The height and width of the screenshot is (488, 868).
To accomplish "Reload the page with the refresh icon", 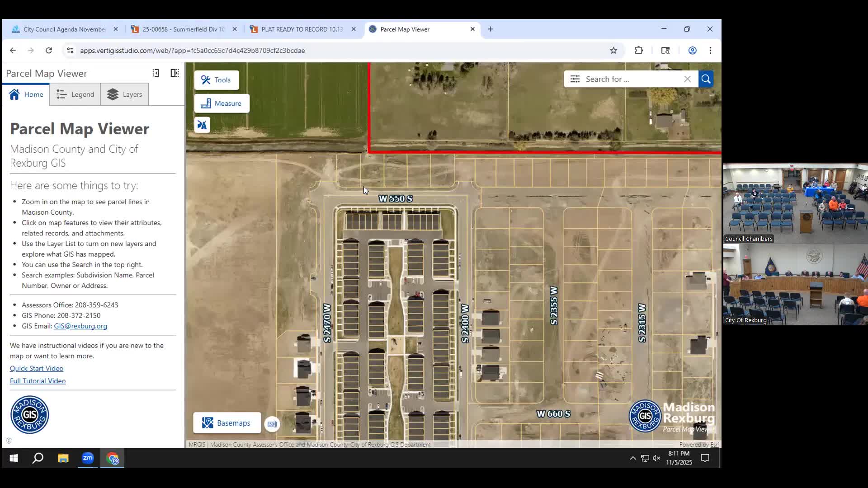I will point(48,50).
